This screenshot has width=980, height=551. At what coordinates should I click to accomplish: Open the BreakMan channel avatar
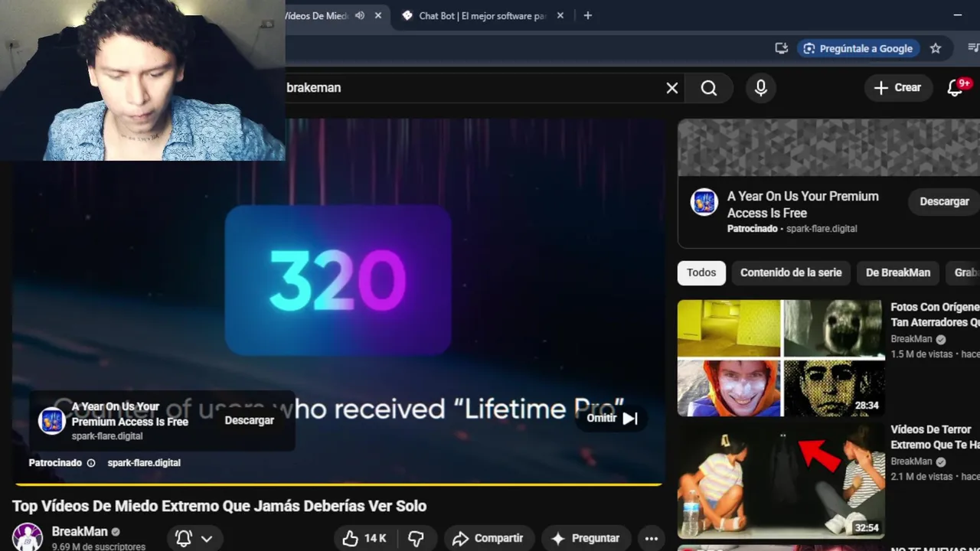tap(28, 537)
